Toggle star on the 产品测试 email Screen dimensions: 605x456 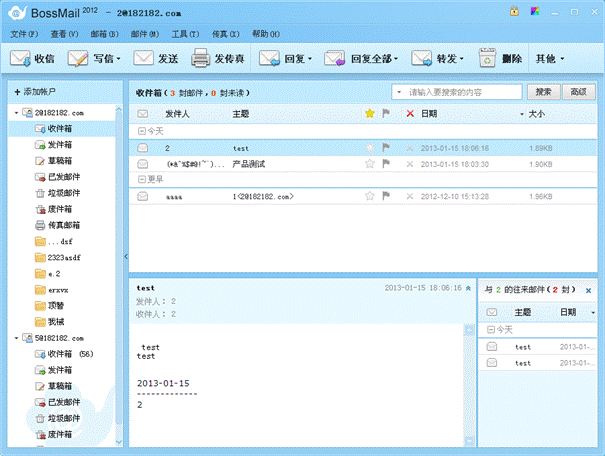coord(370,163)
